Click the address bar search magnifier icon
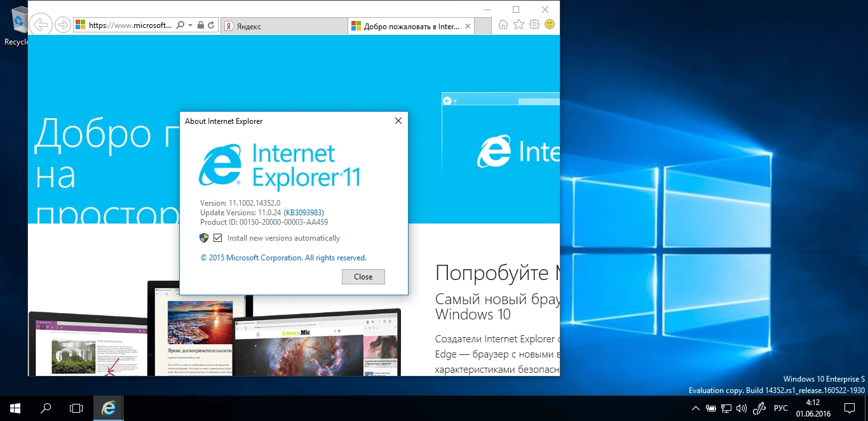The height and width of the screenshot is (421, 868). 180,25
